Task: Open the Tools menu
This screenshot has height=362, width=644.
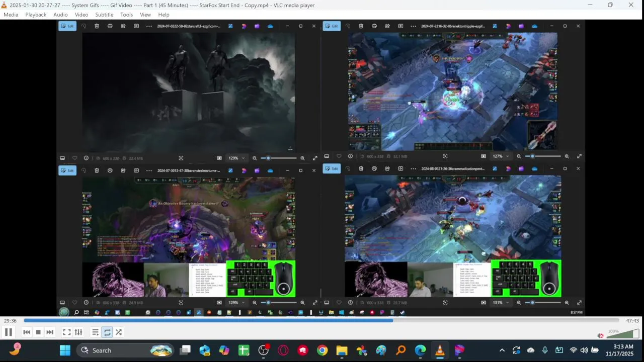Action: [127, 15]
